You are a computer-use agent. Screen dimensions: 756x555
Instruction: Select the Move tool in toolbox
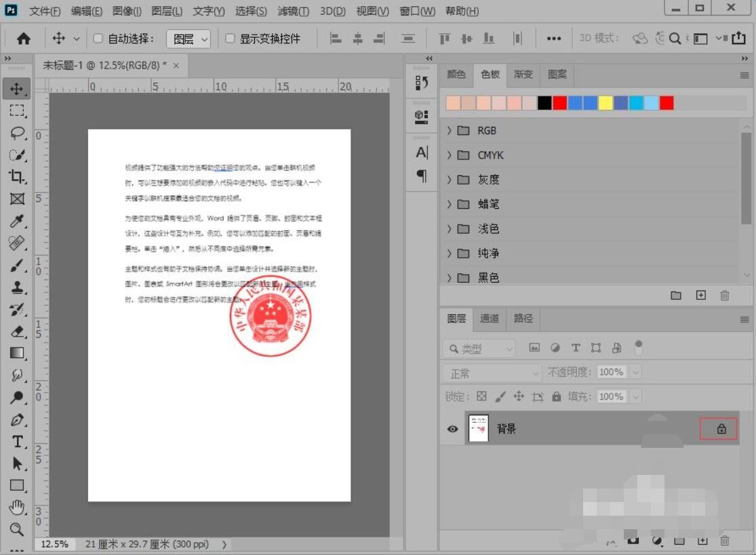(x=16, y=89)
